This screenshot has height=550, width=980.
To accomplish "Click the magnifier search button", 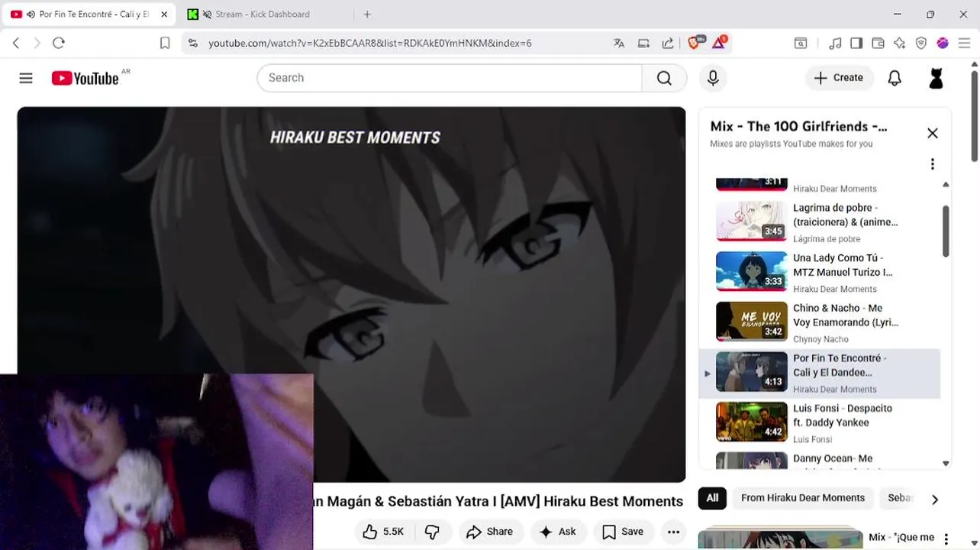I will (x=664, y=78).
